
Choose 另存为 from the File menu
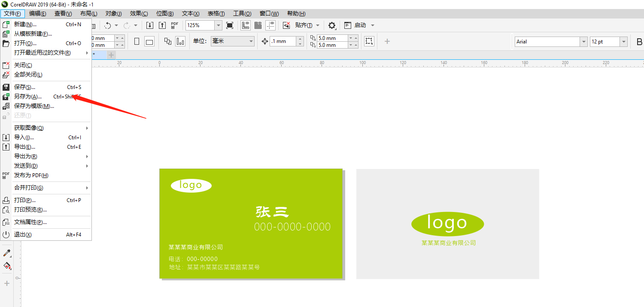tap(28, 96)
